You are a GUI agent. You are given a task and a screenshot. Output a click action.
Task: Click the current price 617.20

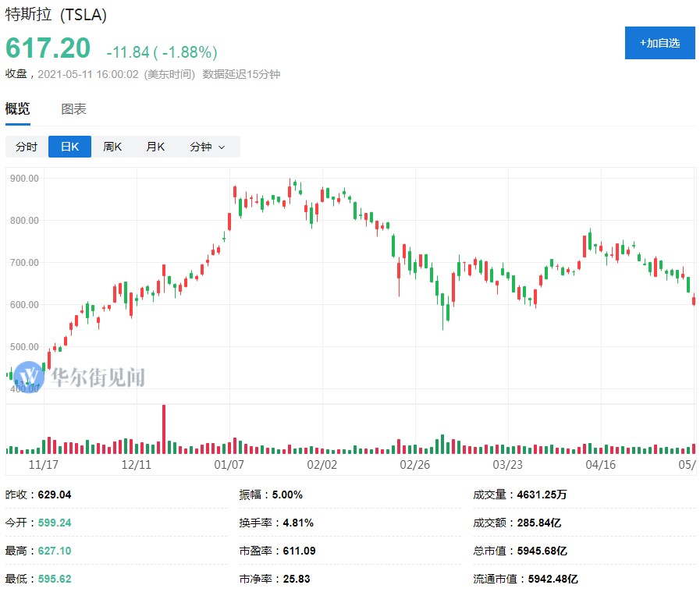[48, 48]
